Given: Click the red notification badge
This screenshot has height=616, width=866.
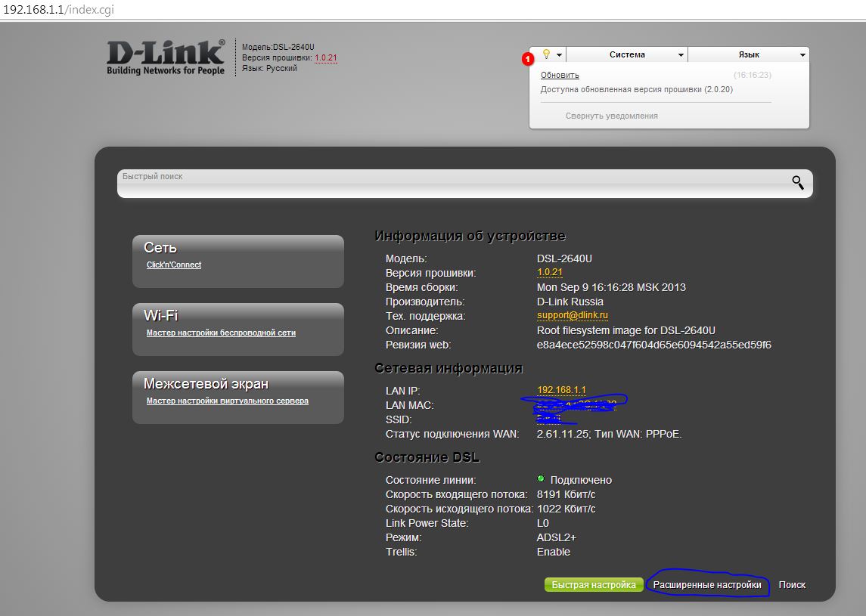Looking at the screenshot, I should [x=528, y=58].
